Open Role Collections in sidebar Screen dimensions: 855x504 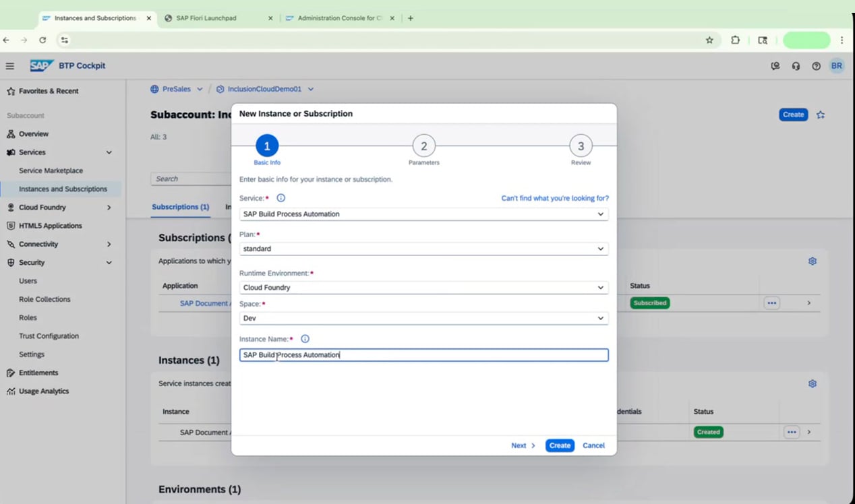[x=45, y=299]
